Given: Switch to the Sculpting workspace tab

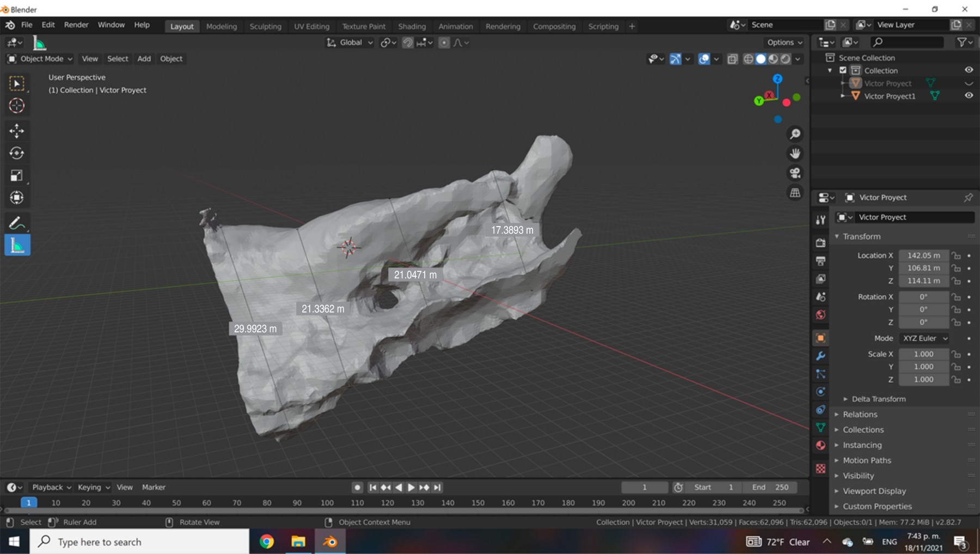Looking at the screenshot, I should point(265,26).
